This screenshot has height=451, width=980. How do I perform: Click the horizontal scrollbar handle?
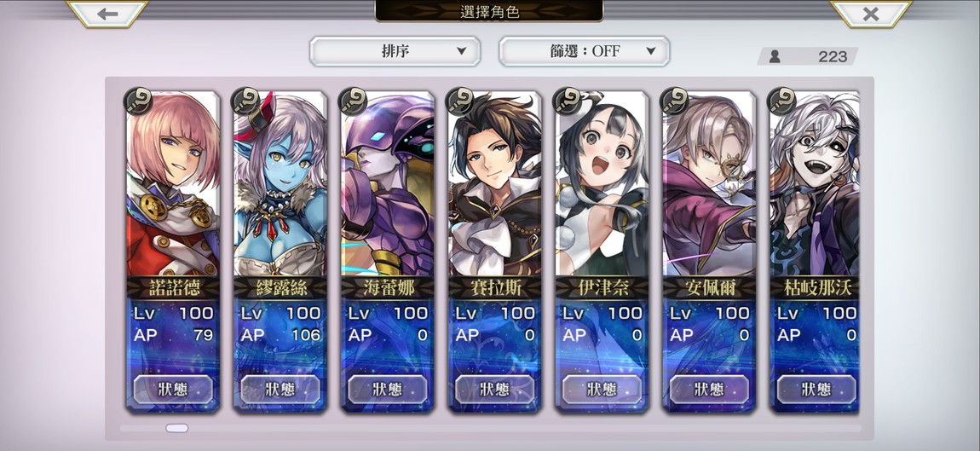(x=177, y=429)
